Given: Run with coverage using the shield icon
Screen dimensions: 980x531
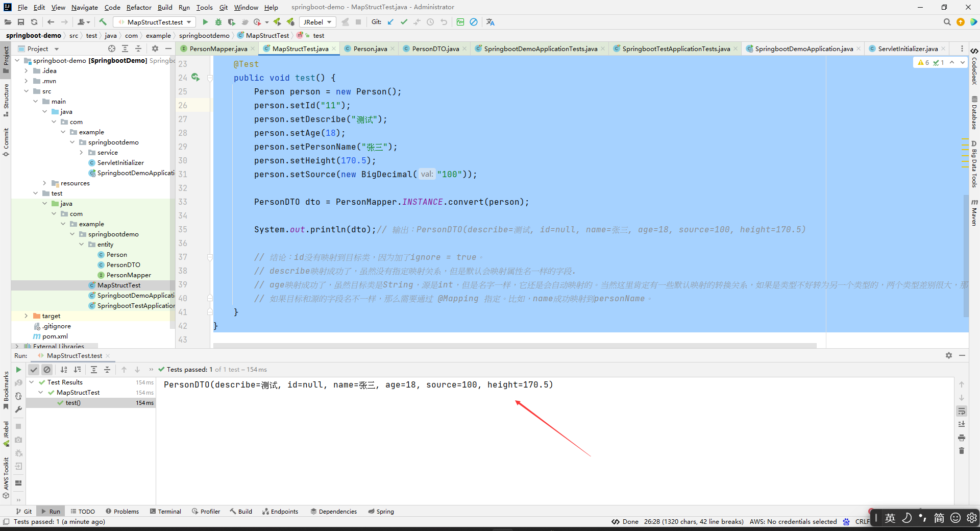Looking at the screenshot, I should pyautogui.click(x=232, y=22).
